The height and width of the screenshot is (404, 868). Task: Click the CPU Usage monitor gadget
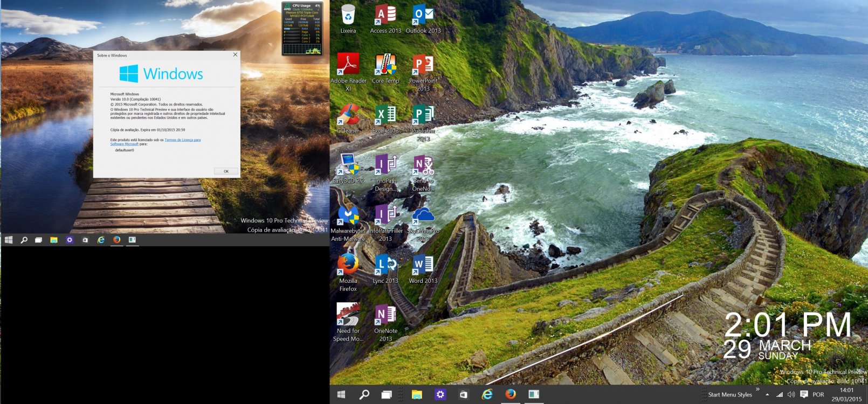302,28
